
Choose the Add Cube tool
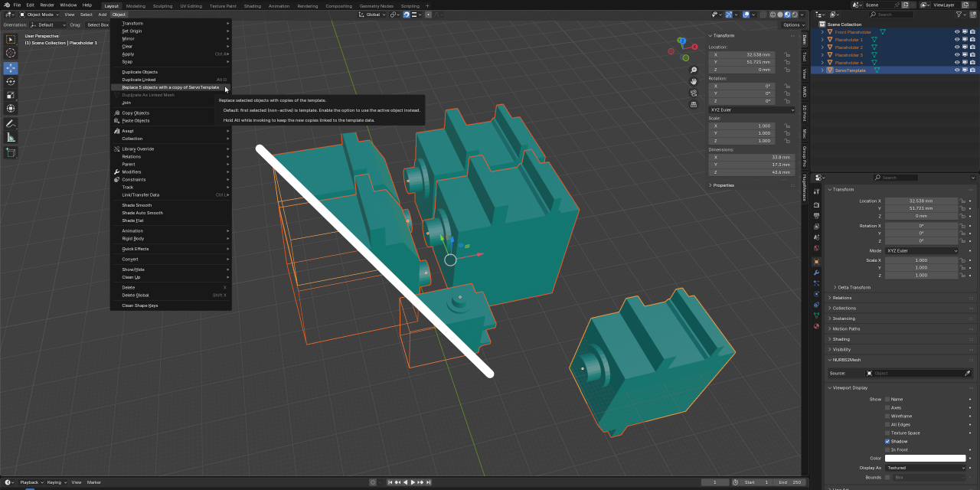[x=11, y=152]
